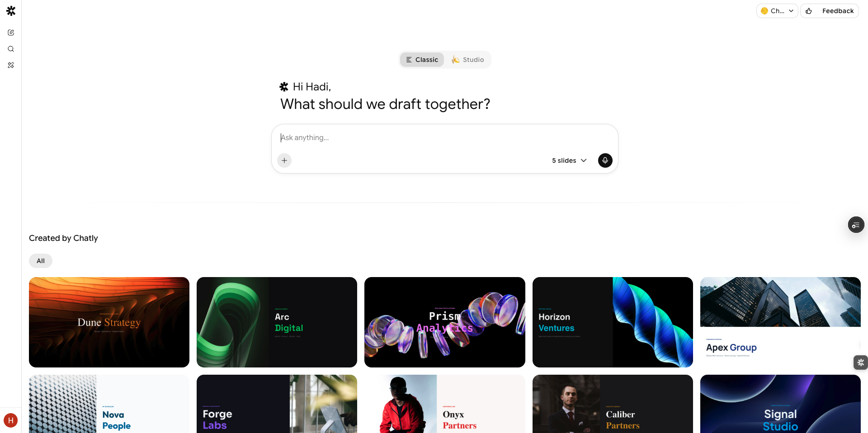Click the plus attachment icon in prompt box

click(284, 160)
